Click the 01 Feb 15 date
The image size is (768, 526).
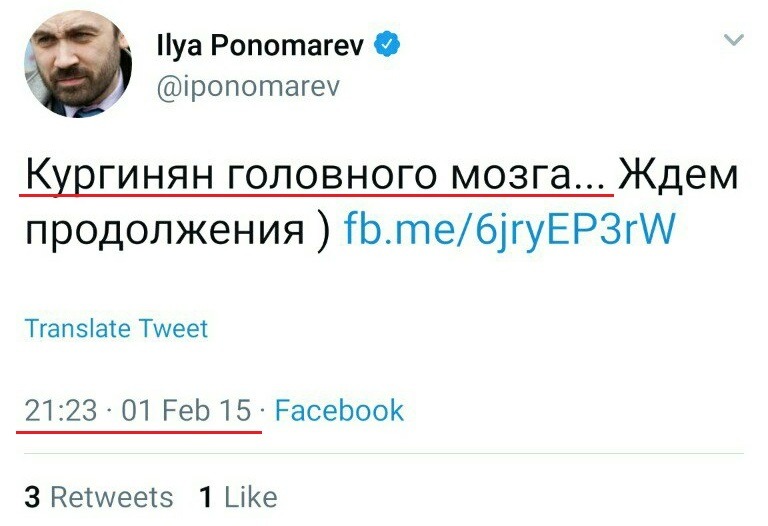tap(186, 410)
